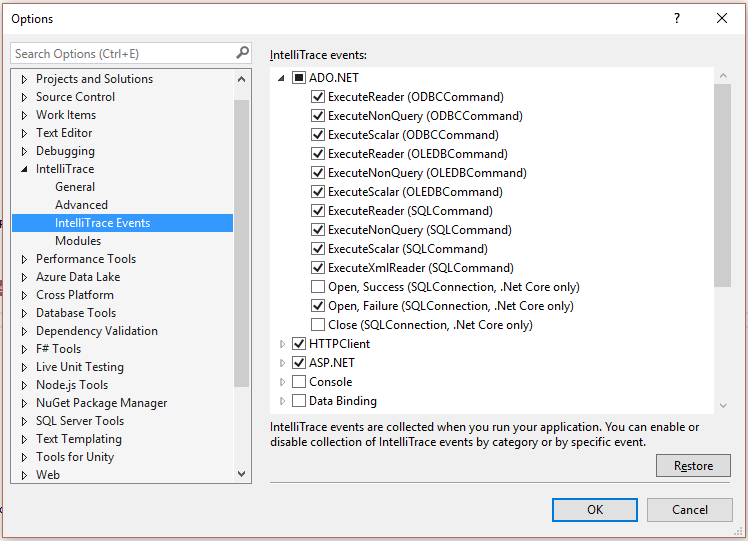Screen dimensions: 748x541
Task: Expand Source Control tree arrow
Action: pyautogui.click(x=24, y=97)
